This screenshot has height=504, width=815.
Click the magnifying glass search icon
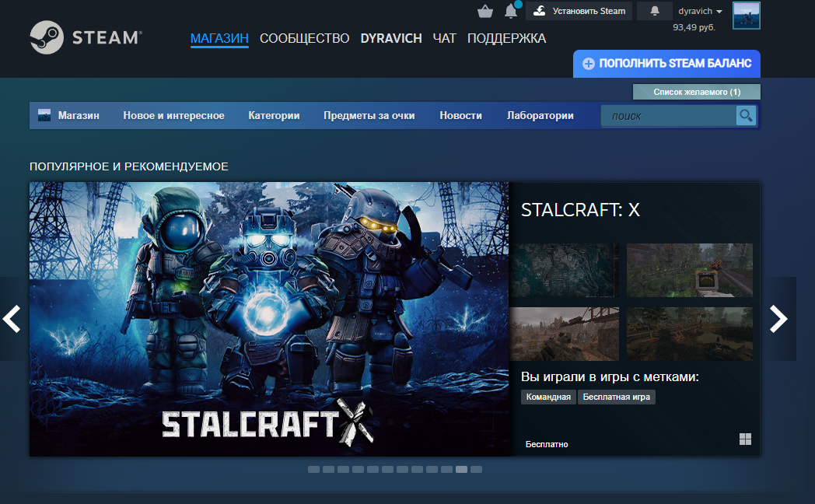tap(746, 116)
